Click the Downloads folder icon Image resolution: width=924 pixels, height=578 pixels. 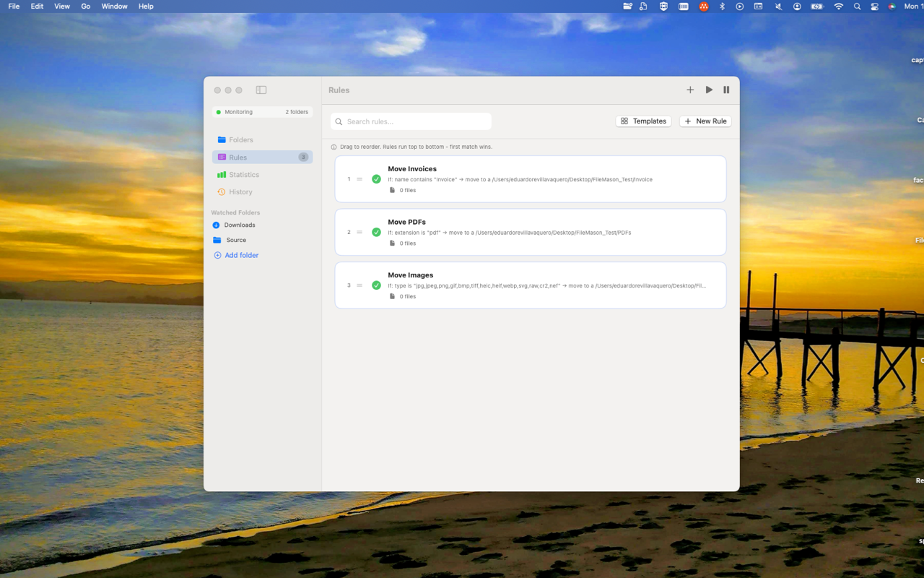pyautogui.click(x=216, y=225)
